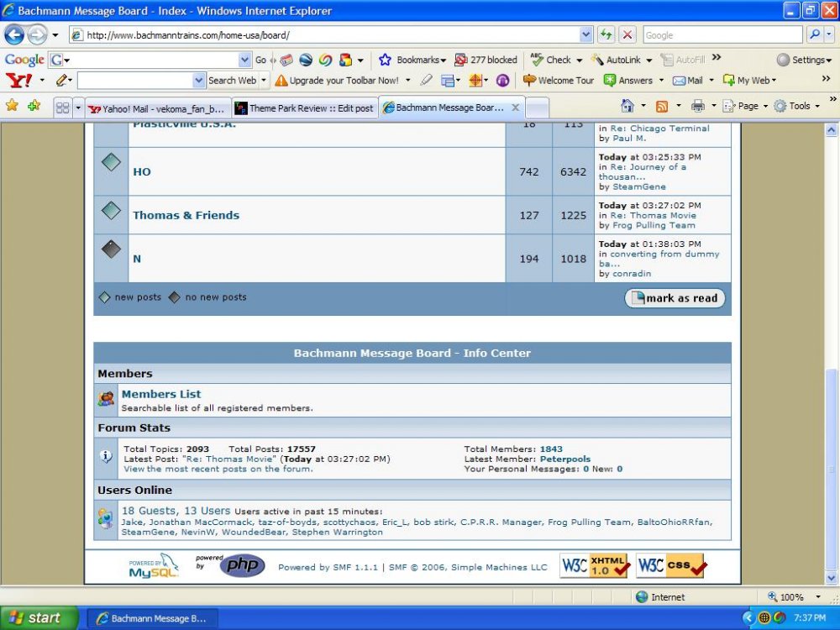
Task: Click the Refresh page icon
Action: point(606,35)
